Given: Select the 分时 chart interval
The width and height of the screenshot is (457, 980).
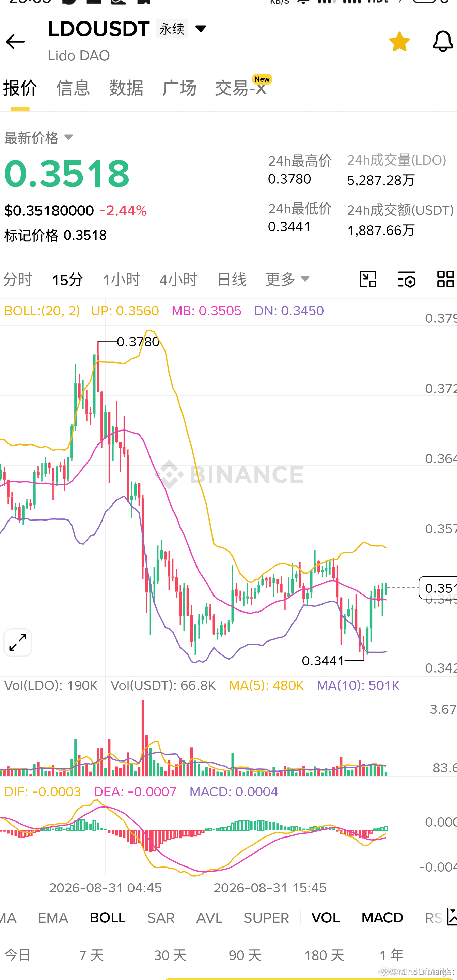Looking at the screenshot, I should tap(17, 280).
